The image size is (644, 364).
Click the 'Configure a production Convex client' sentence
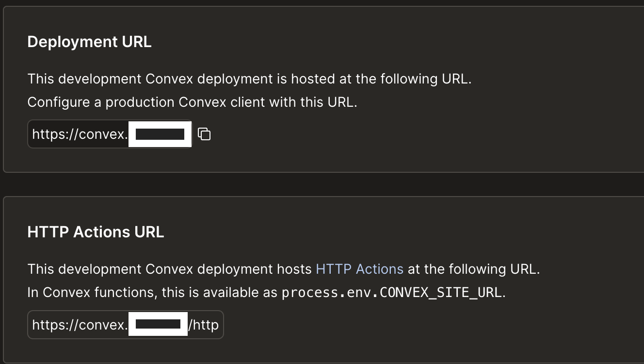pos(192,102)
